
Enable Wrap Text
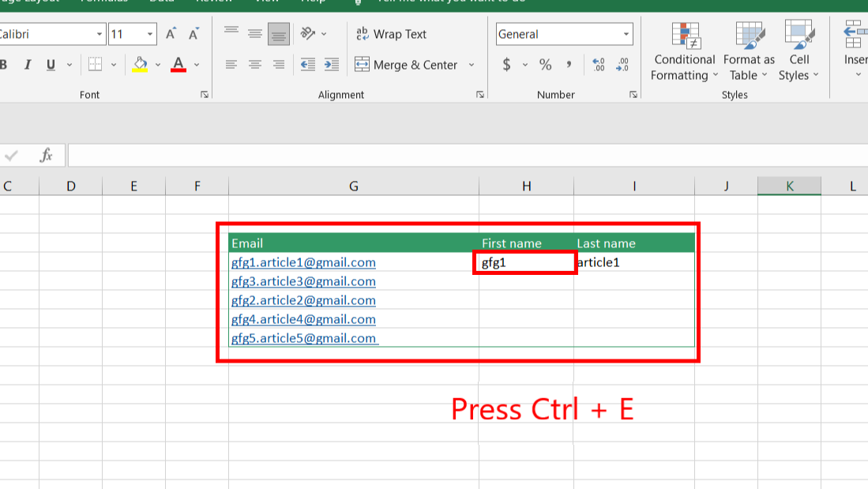[391, 34]
